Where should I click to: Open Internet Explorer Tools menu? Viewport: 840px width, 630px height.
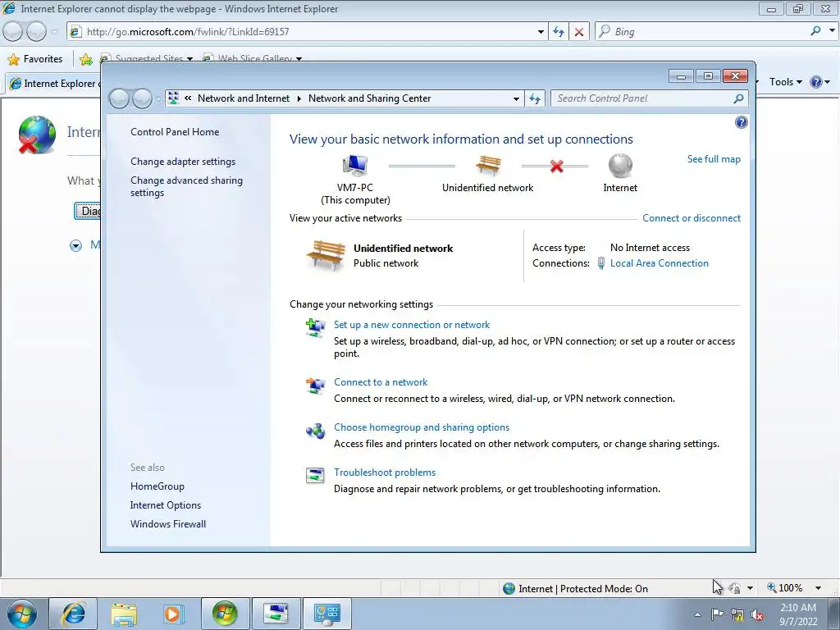coord(785,82)
